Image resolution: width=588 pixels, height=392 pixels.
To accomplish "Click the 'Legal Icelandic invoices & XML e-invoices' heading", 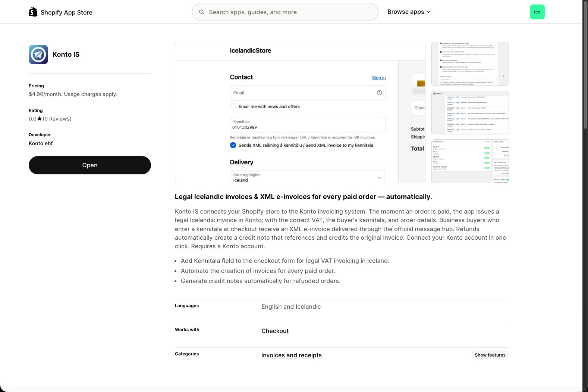I will [304, 197].
